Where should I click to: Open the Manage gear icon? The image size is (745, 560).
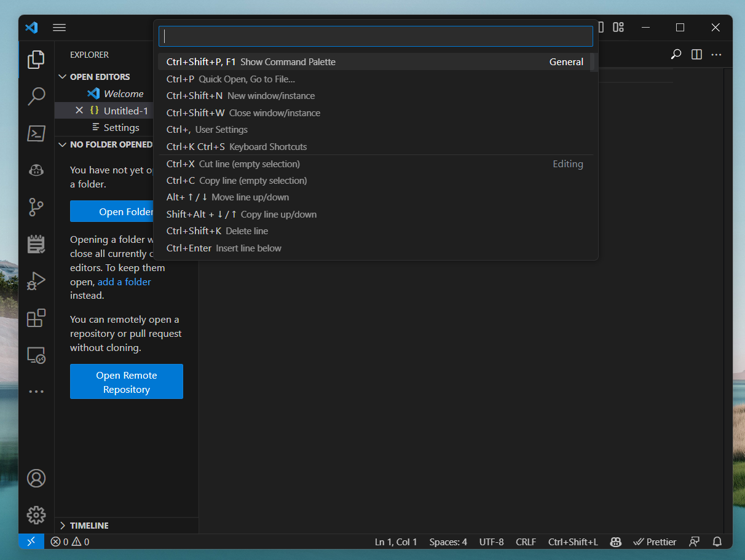36,515
